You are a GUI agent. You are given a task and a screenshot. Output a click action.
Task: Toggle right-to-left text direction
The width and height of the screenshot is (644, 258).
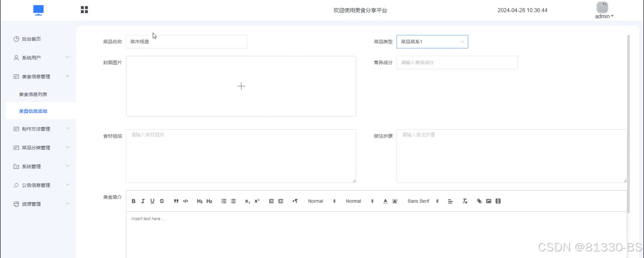295,201
